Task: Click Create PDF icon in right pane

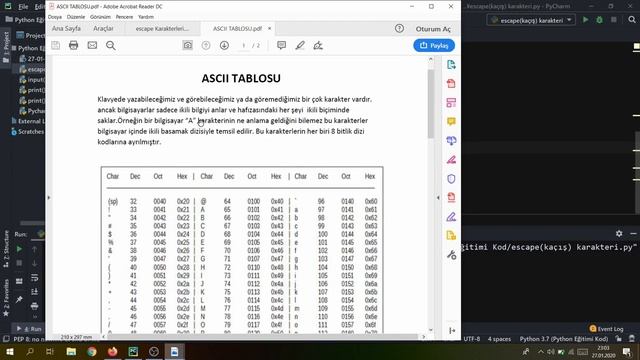Action: point(451,84)
